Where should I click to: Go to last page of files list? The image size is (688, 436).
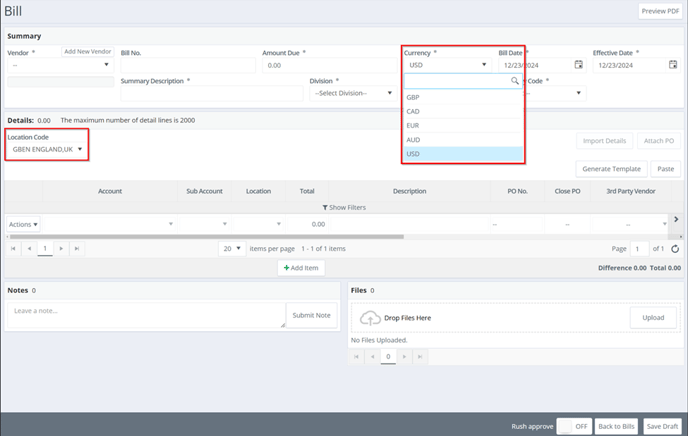pyautogui.click(x=420, y=357)
